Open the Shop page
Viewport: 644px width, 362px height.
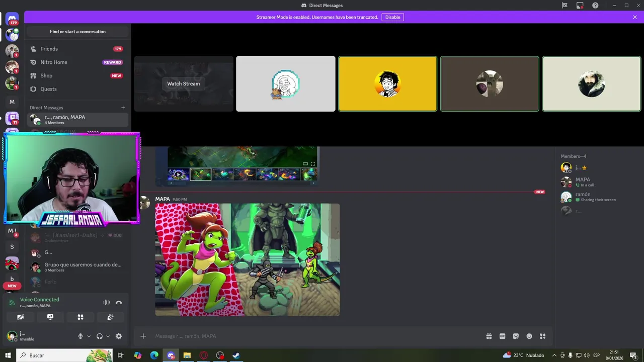77,75
